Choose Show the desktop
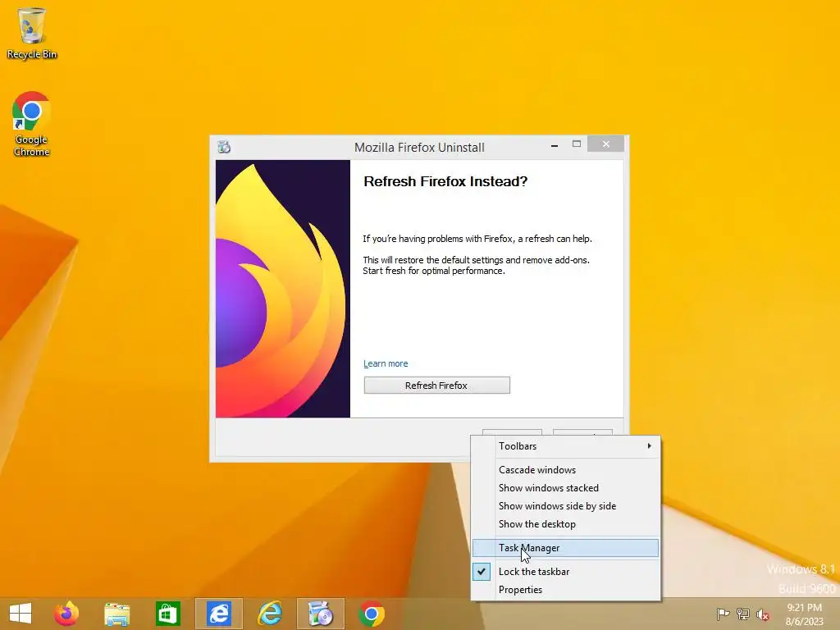The height and width of the screenshot is (630, 840). [566, 524]
